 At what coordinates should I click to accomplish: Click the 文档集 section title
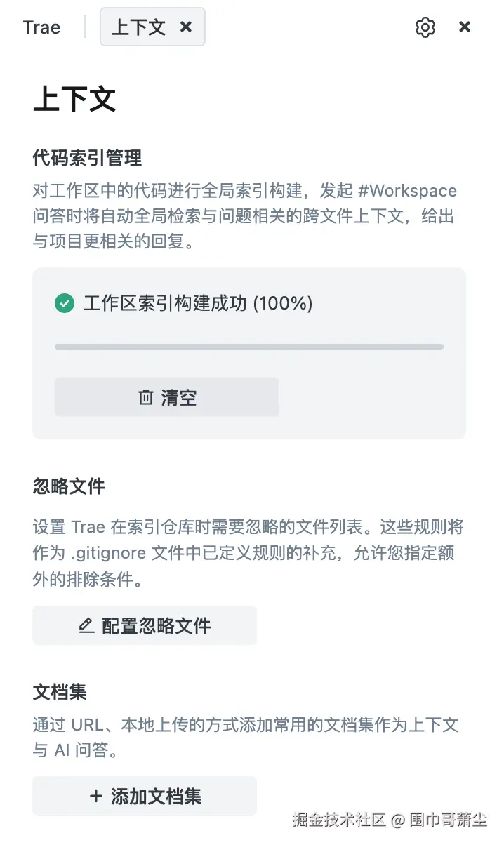pos(60,692)
